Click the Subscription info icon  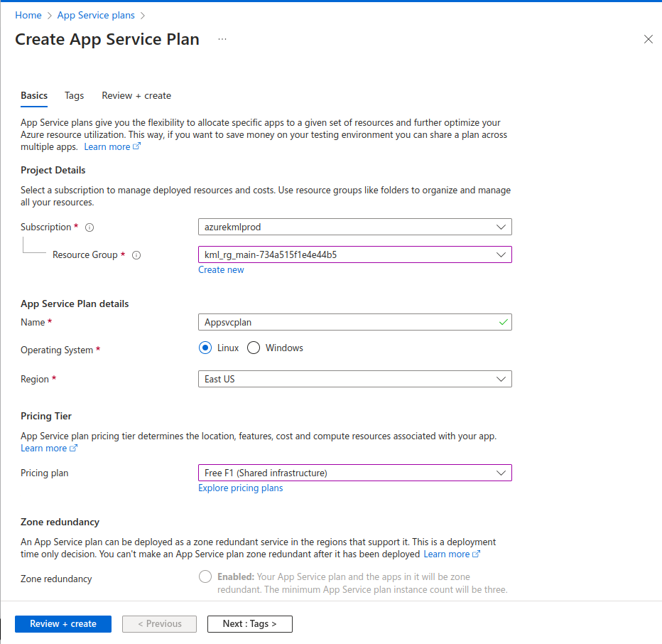coord(89,227)
